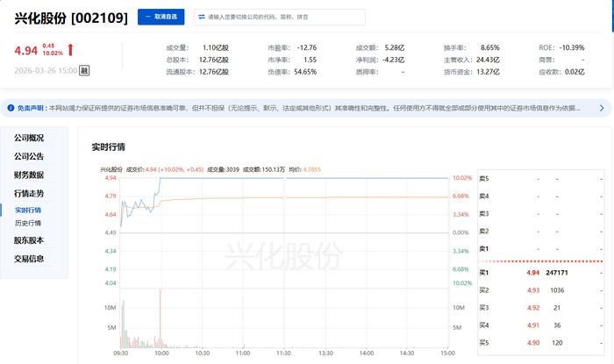The width and height of the screenshot is (614, 364).
Task: Open the 股东股本 section
Action: tap(29, 240)
